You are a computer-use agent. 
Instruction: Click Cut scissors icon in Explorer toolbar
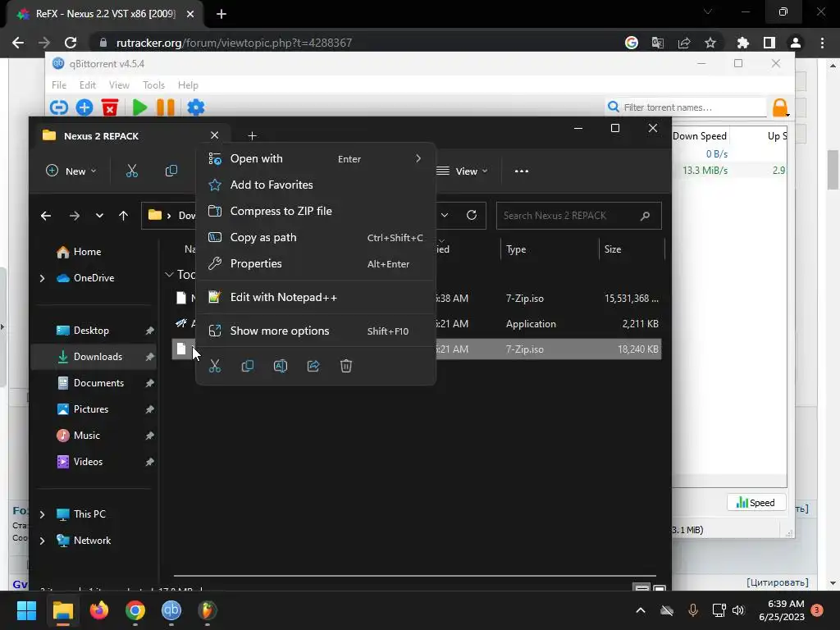[x=132, y=171]
